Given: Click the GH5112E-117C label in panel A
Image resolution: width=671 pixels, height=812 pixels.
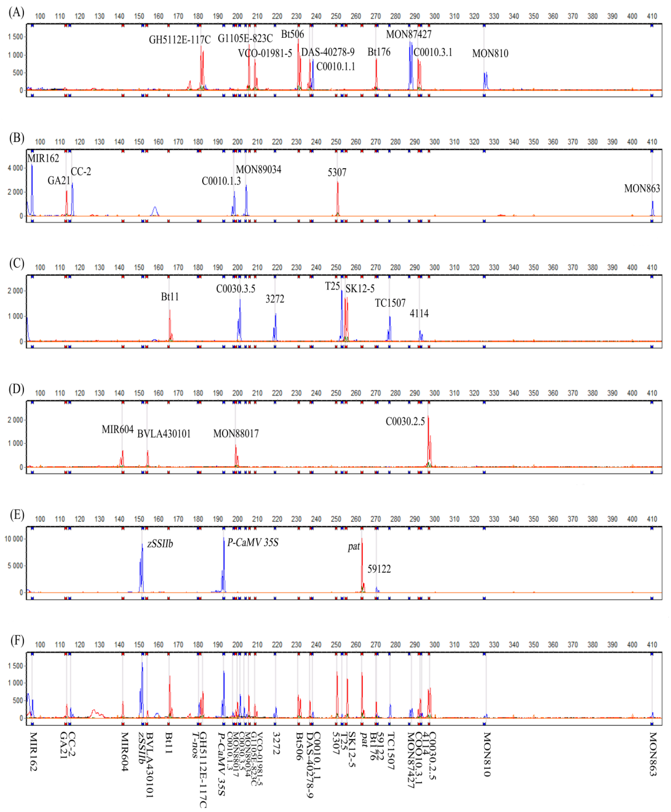Looking at the screenshot, I should point(180,39).
